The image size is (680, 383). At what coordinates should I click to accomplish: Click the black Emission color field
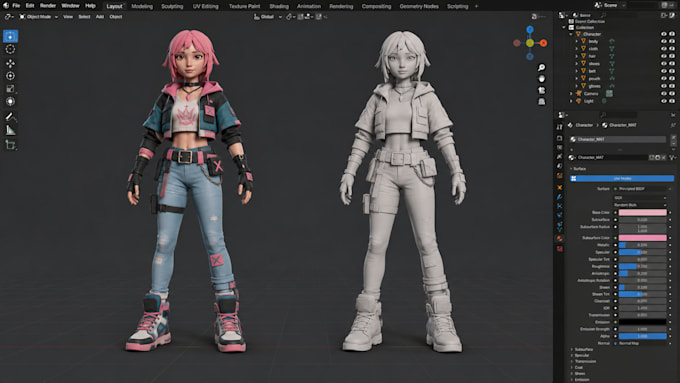[642, 322]
